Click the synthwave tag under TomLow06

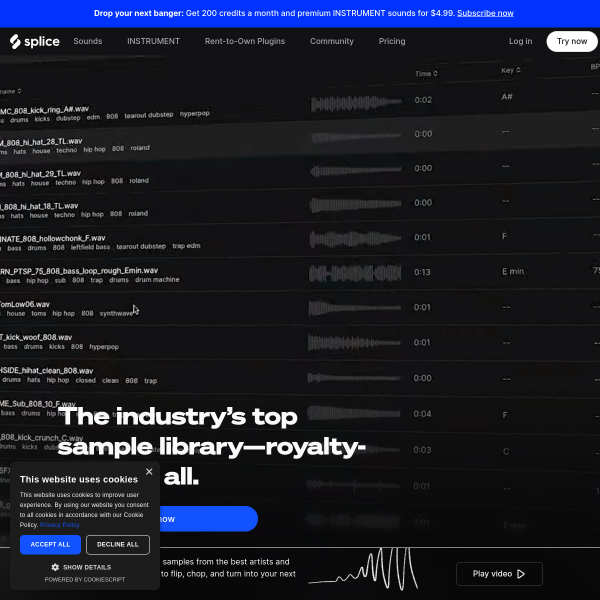[116, 313]
